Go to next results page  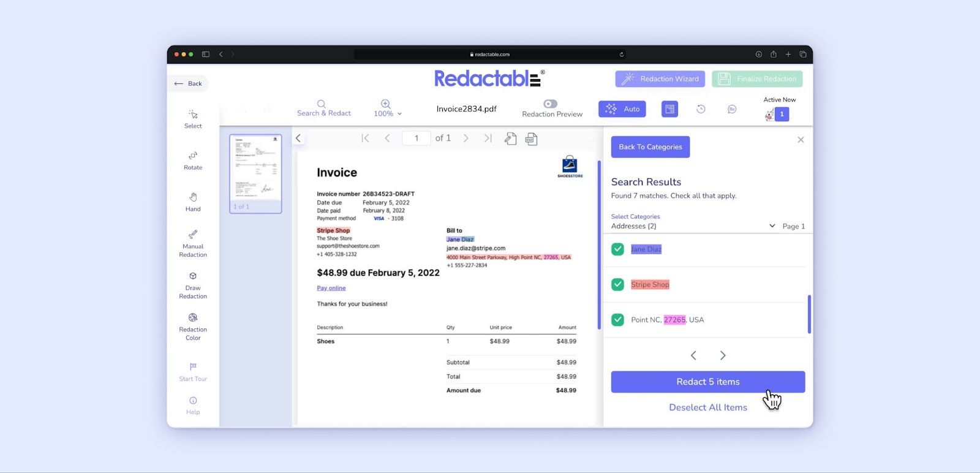click(723, 355)
